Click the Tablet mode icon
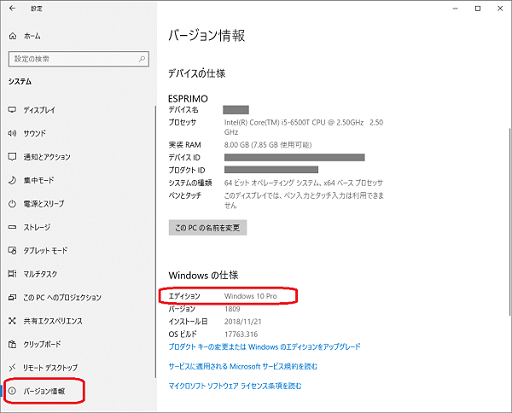Screen dimensions: 512x413 (12, 250)
